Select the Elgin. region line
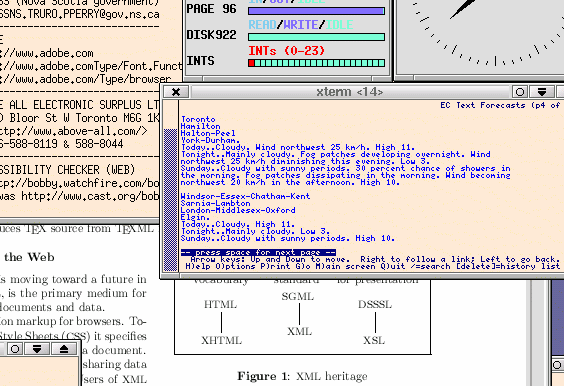The width and height of the screenshot is (564, 386). tap(195, 217)
